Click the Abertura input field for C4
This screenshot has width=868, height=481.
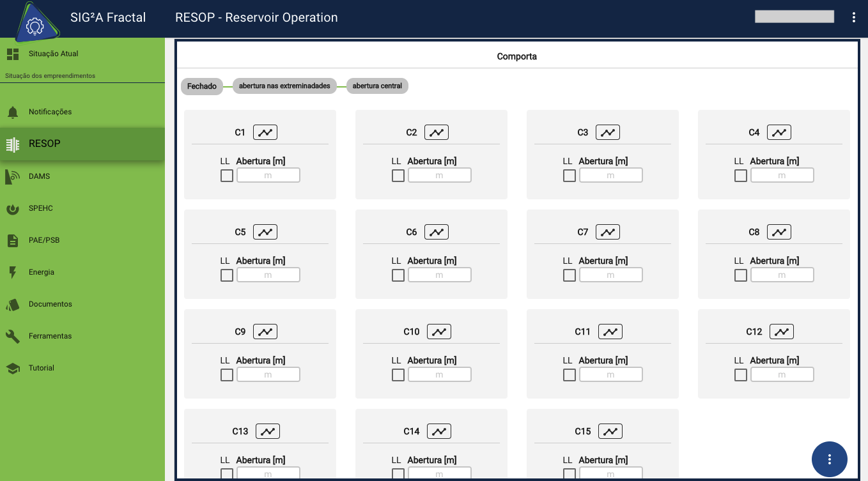[782, 176]
